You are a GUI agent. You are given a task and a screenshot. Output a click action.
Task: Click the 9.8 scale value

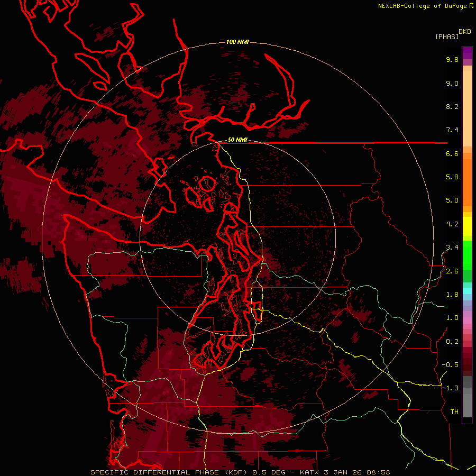[452, 59]
